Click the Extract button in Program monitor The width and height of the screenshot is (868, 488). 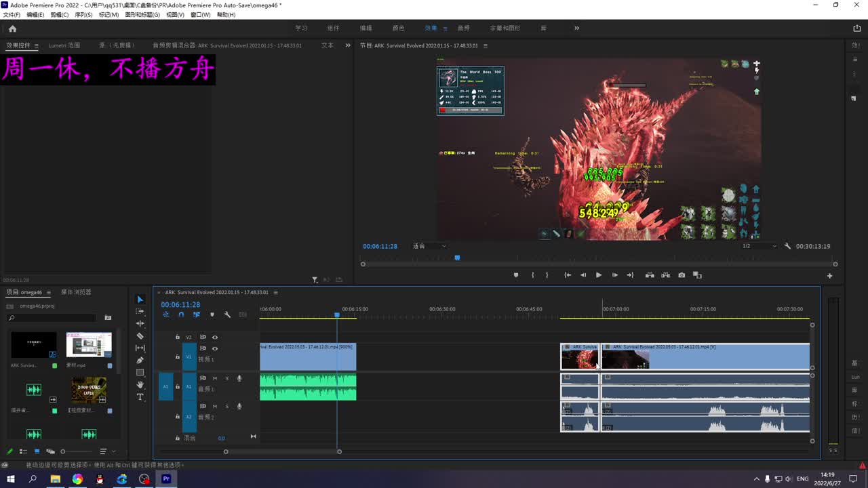pyautogui.click(x=665, y=275)
